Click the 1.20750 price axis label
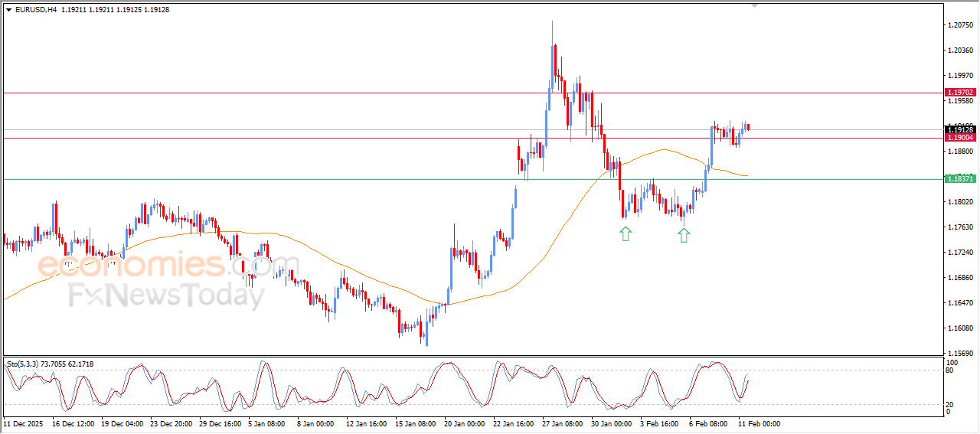 pyautogui.click(x=960, y=25)
